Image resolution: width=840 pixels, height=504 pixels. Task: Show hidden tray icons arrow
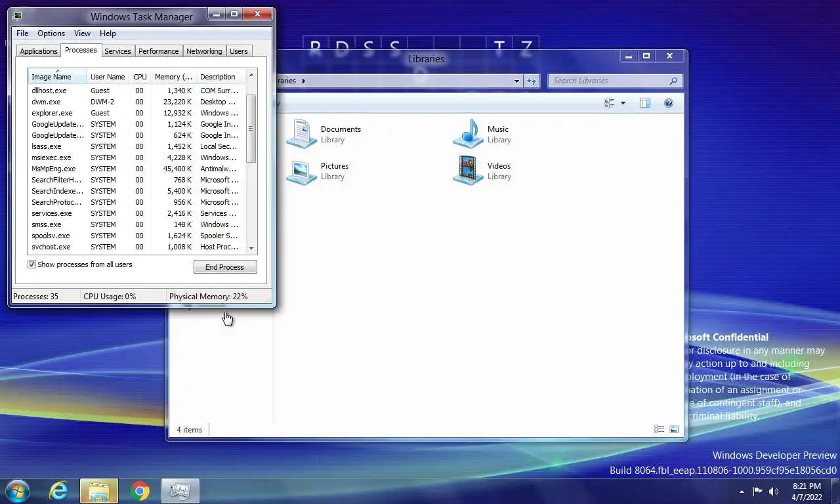coord(742,492)
